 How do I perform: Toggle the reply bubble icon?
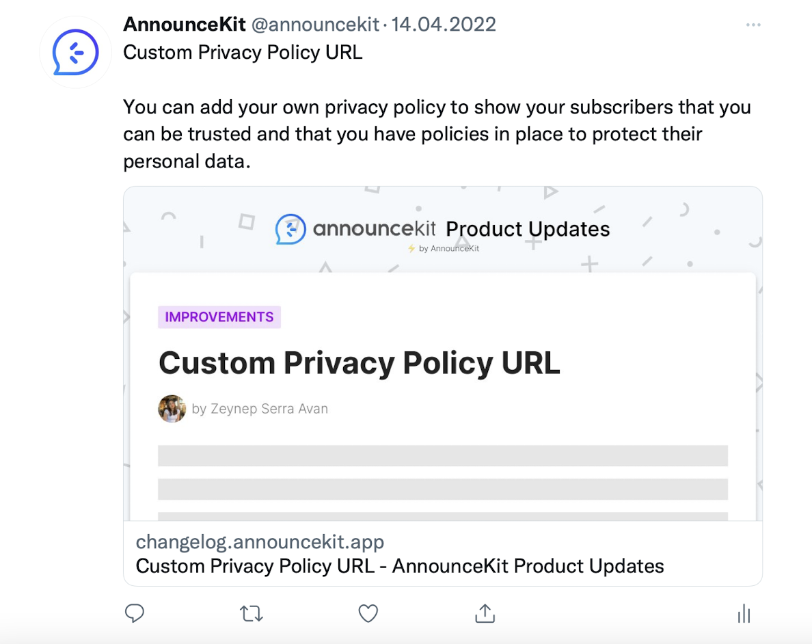point(135,613)
